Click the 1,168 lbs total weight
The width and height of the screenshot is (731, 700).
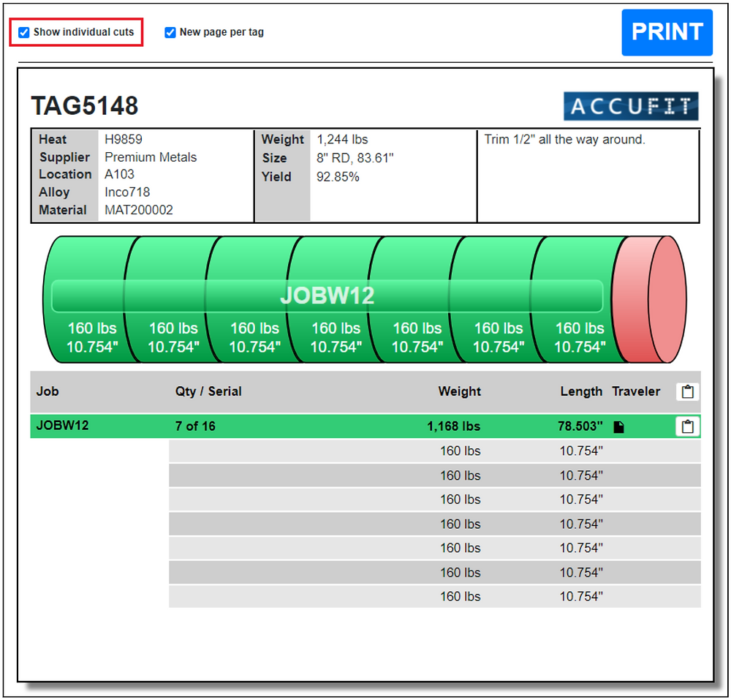[454, 426]
